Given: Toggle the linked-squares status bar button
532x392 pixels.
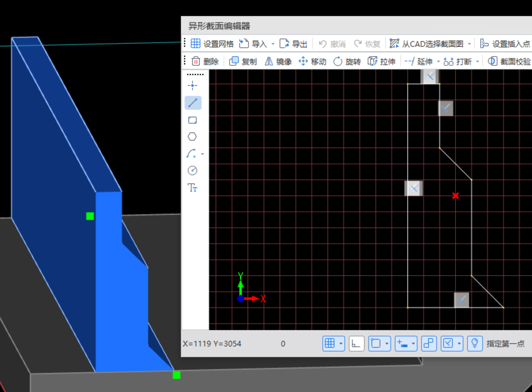Looking at the screenshot, I should pyautogui.click(x=428, y=344).
